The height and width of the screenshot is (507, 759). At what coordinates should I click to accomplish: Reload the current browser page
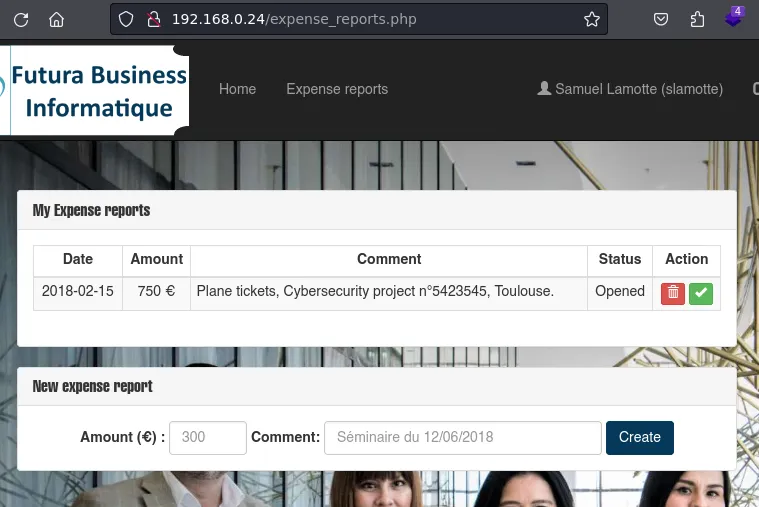[21, 19]
